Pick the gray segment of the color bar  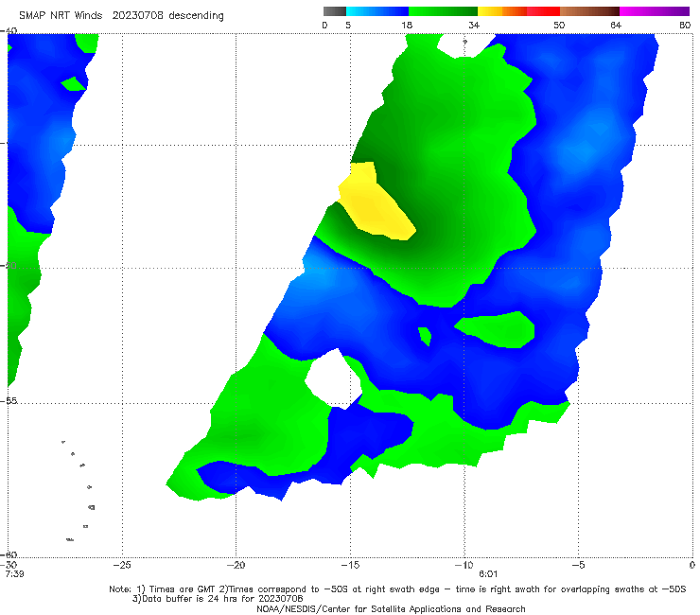(335, 11)
